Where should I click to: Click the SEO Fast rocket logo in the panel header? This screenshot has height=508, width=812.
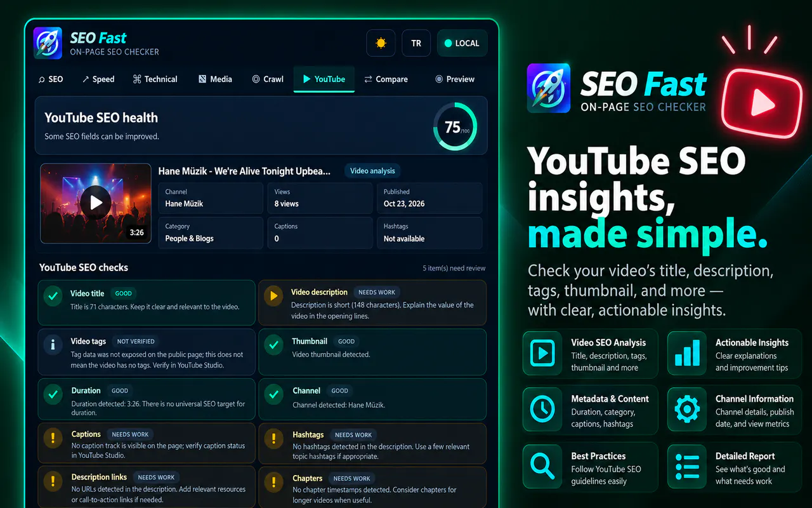tap(48, 43)
